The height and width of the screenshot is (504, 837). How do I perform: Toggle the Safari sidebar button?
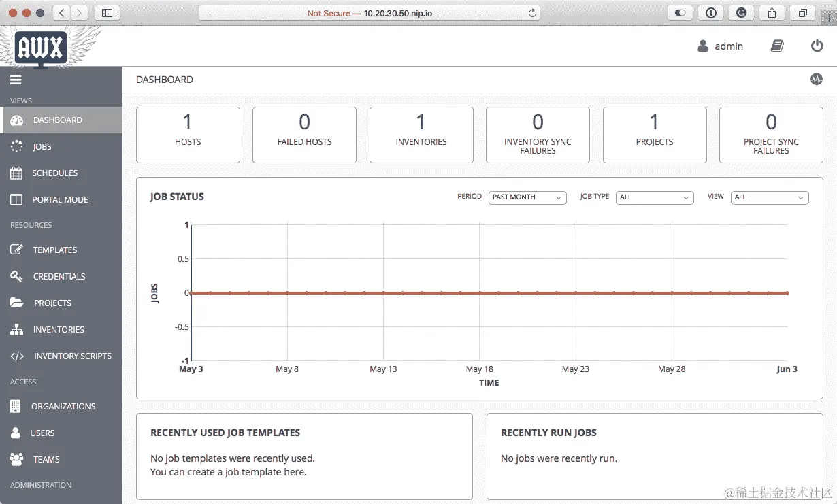click(107, 13)
